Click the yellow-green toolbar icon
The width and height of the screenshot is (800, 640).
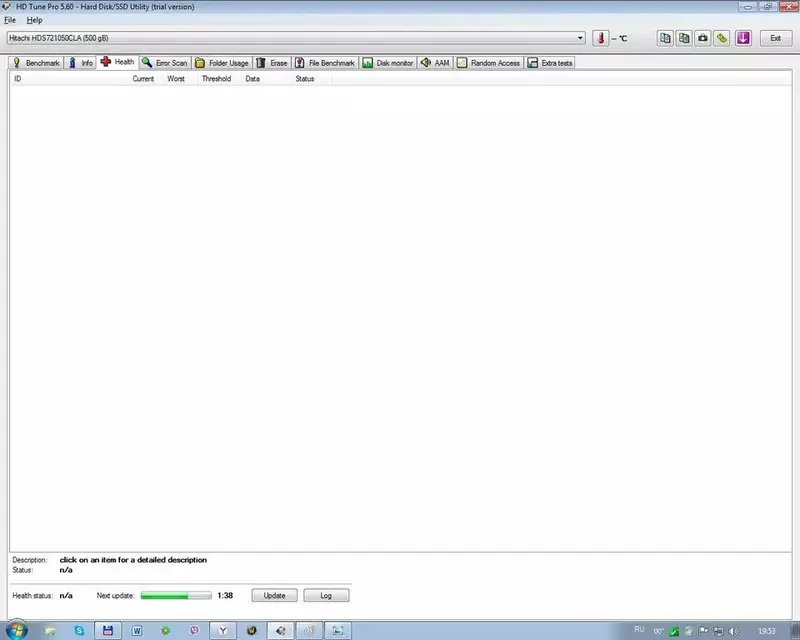(721, 38)
